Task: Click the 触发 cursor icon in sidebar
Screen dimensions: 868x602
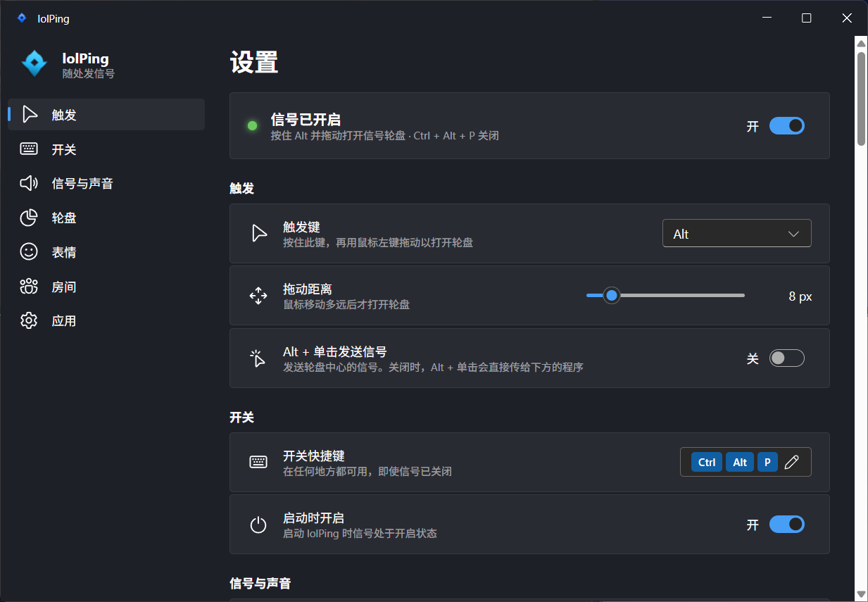Action: [29, 114]
